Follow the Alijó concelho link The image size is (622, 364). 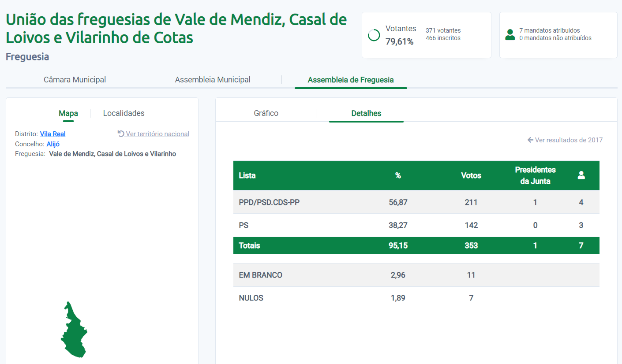click(x=53, y=144)
